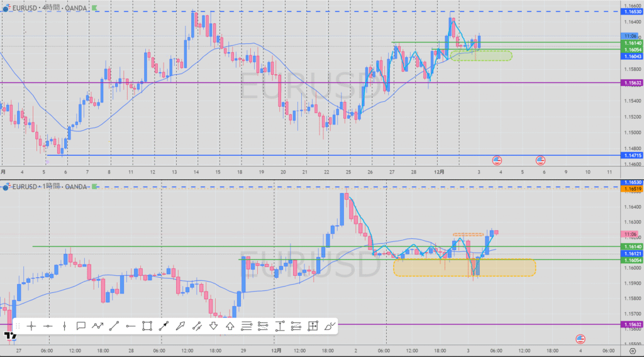Image resolution: width=644 pixels, height=357 pixels.
Task: Pick the down arrow marker tool
Action: tap(213, 326)
